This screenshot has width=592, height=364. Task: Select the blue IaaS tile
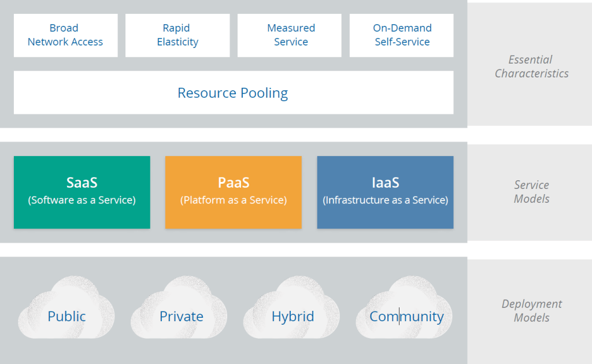click(x=385, y=217)
